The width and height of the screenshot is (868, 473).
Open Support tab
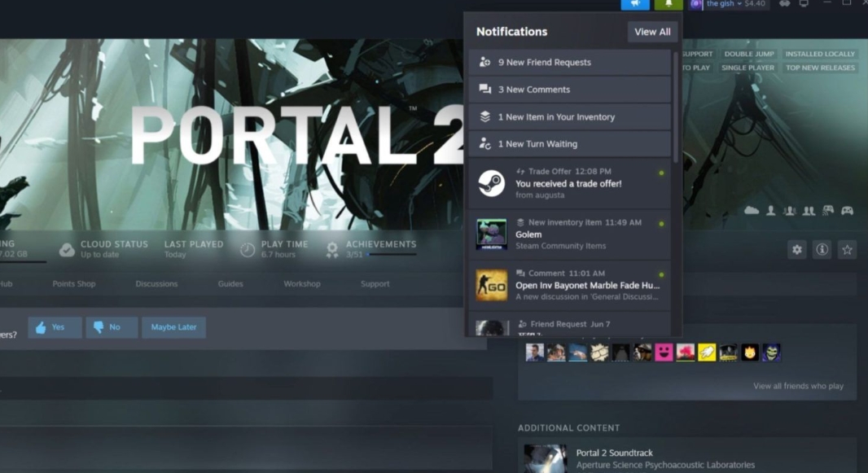pyautogui.click(x=375, y=284)
